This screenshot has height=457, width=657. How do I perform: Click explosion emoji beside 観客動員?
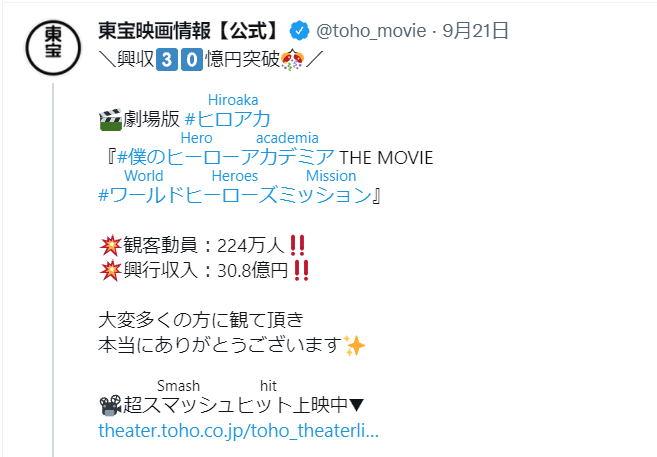coord(110,245)
